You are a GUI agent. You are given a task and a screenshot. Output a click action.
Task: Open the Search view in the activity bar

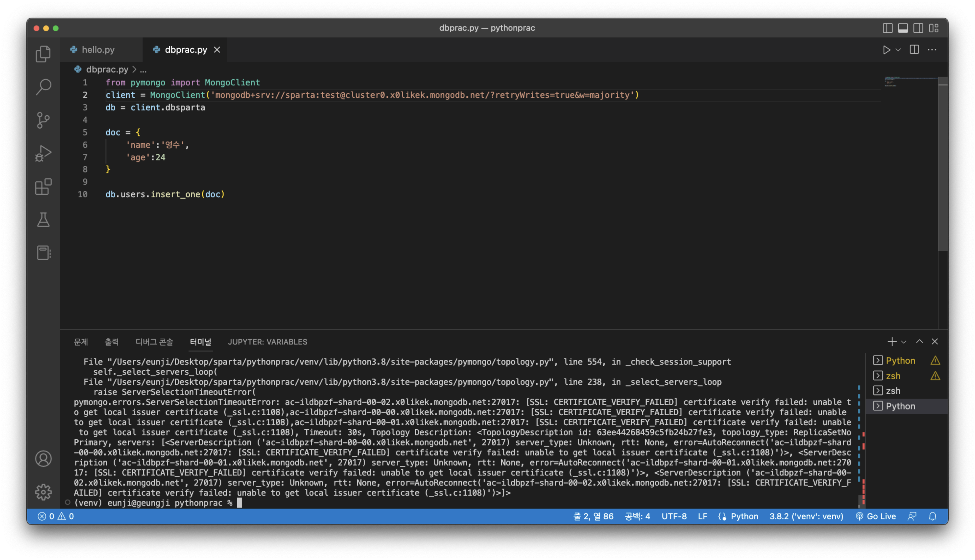coord(43,87)
